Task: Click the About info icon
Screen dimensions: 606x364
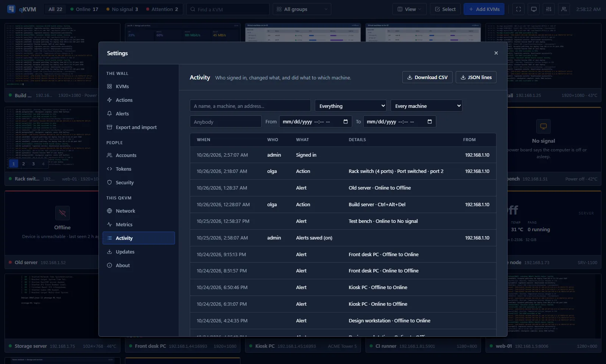Action: (109, 265)
